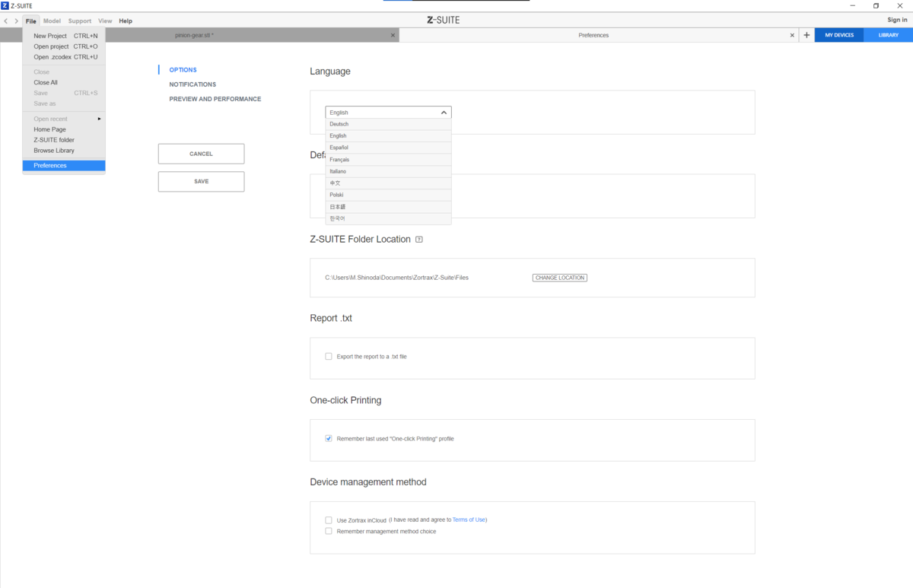Select 日本語 language option

coord(388,207)
